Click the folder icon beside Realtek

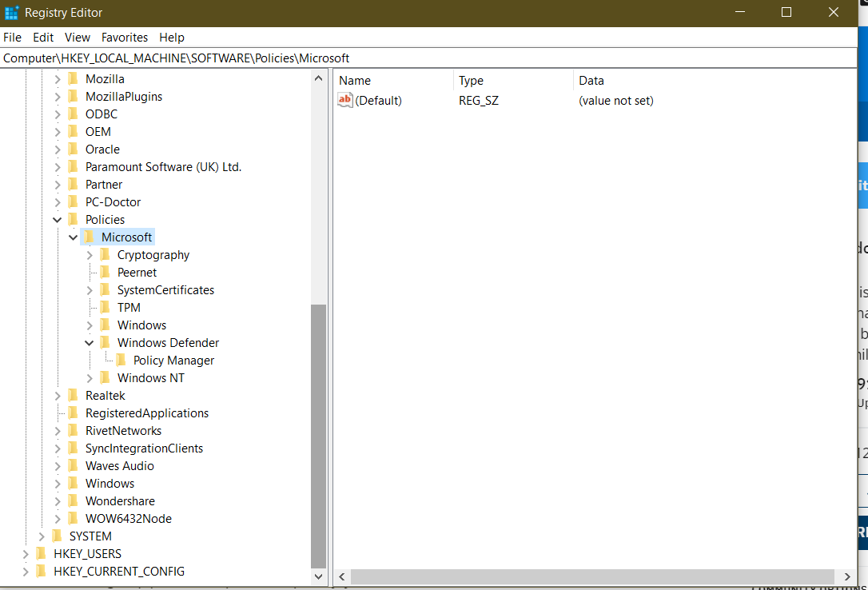(73, 396)
